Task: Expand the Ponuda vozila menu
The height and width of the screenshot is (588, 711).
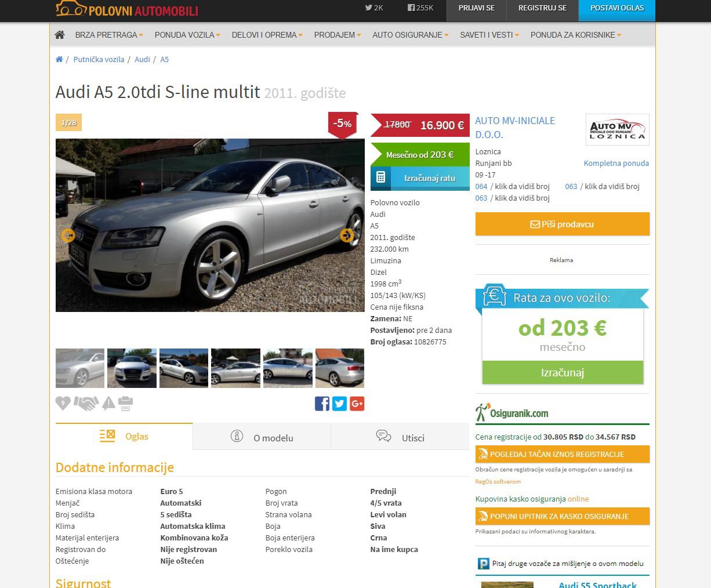Action: [x=187, y=35]
